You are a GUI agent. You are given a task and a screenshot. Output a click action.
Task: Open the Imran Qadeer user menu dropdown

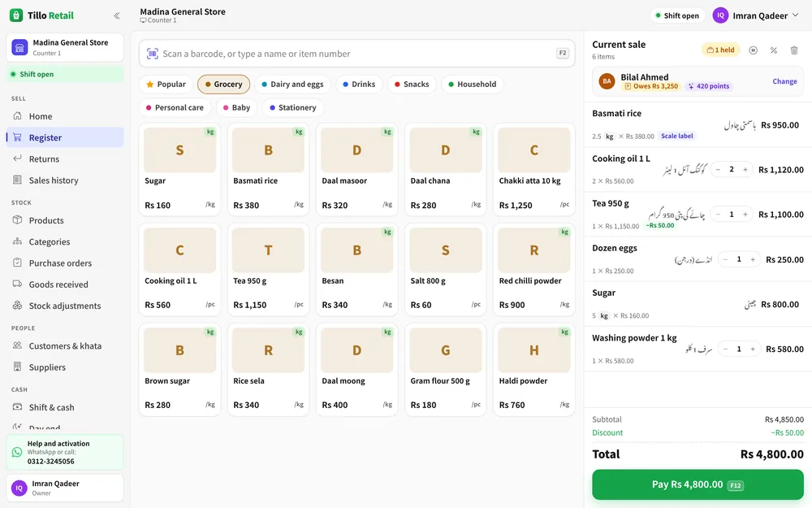pos(757,15)
